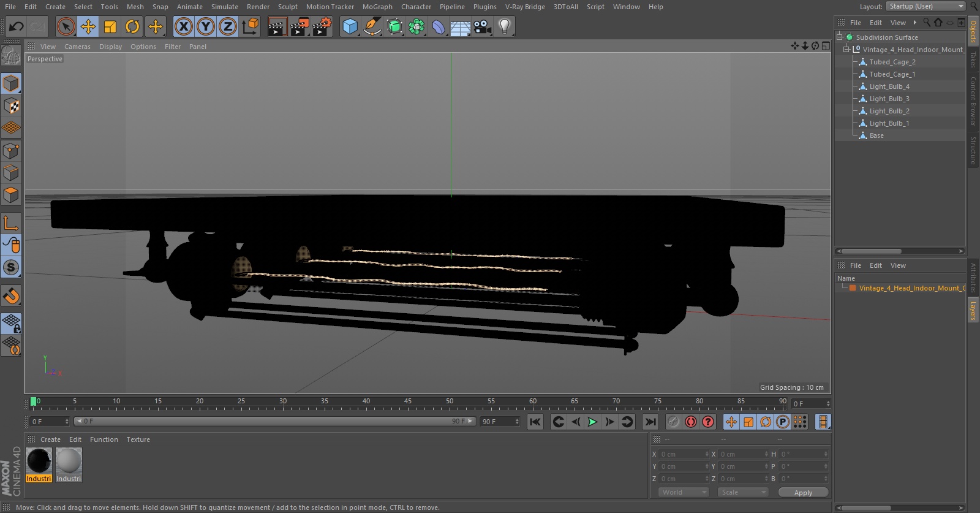Open the Layers side tab

(x=973, y=310)
